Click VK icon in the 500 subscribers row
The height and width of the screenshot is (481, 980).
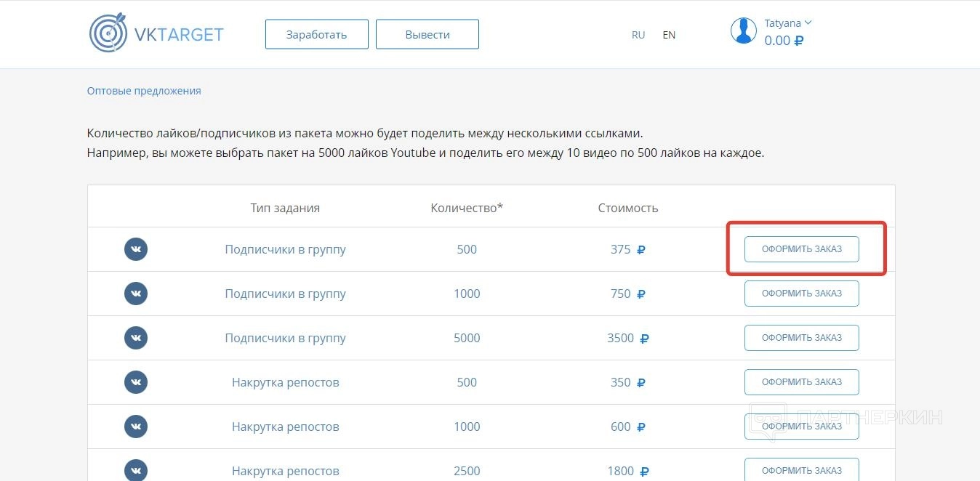coord(136,249)
